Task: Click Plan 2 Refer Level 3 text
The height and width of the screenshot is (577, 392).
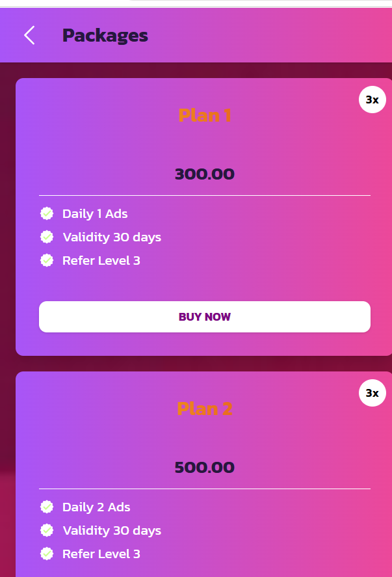Action: click(x=101, y=554)
